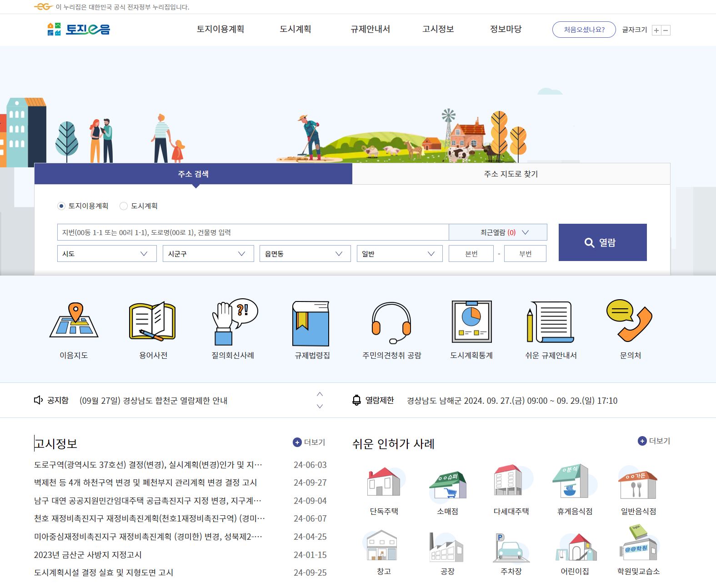The width and height of the screenshot is (716, 588).
Task: Click the 열람 search button
Action: 602,242
